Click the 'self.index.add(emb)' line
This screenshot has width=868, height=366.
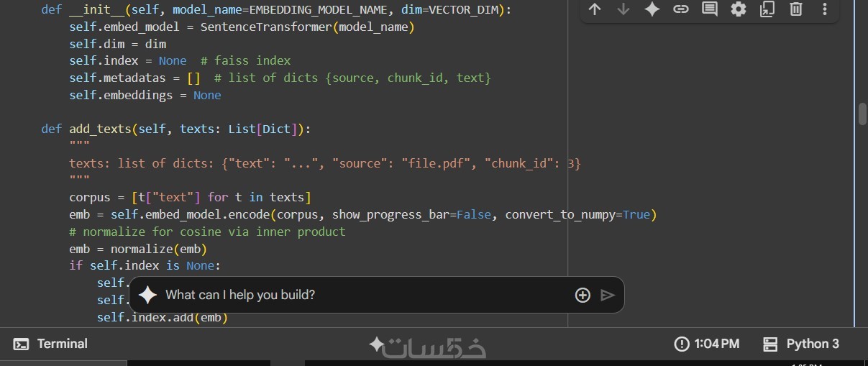pyautogui.click(x=162, y=317)
